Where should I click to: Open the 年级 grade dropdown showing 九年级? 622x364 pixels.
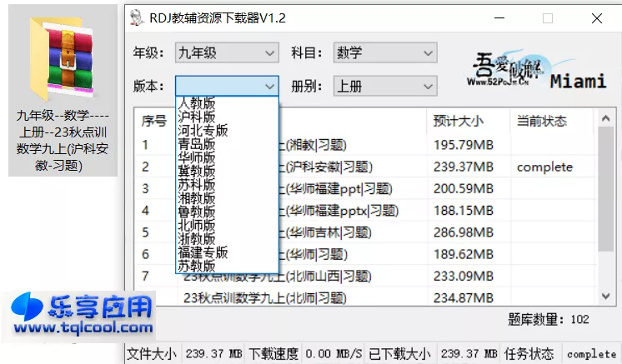[x=227, y=52]
